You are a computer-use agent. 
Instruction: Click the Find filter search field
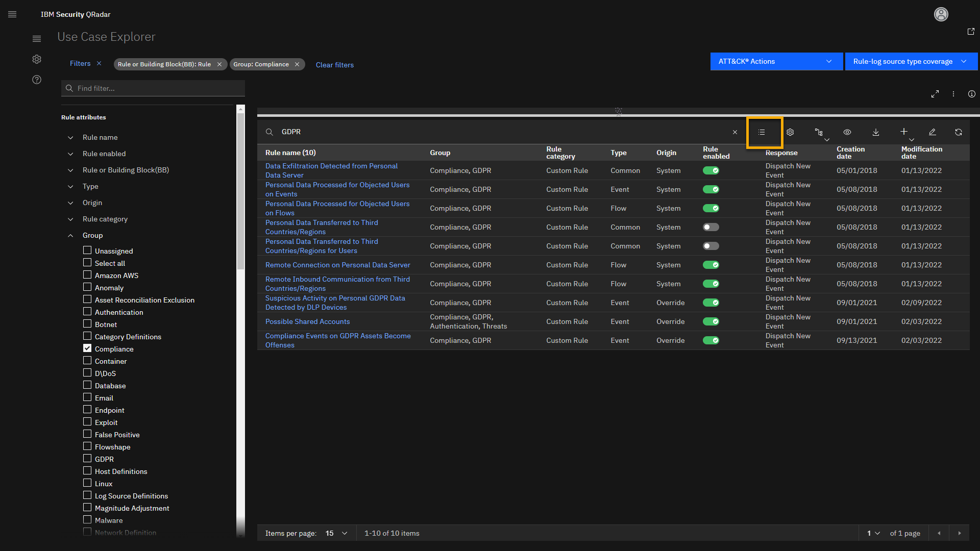coord(158,88)
